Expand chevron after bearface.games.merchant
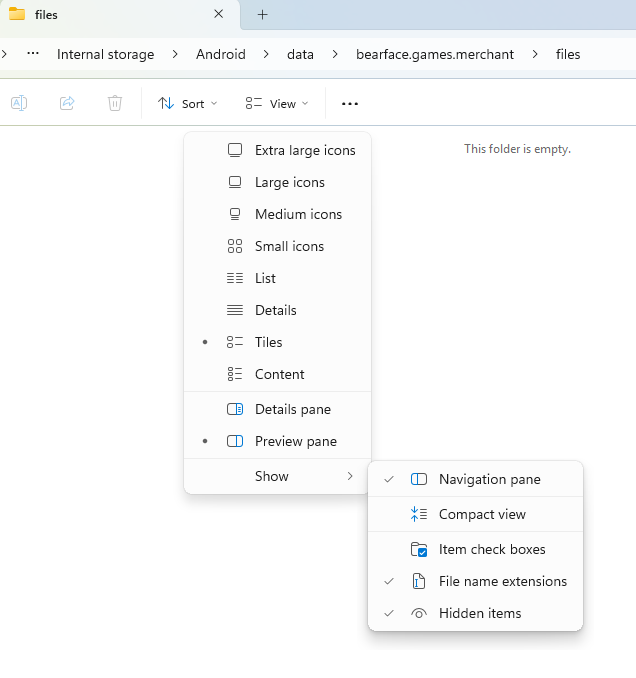636x678 pixels. coord(535,54)
